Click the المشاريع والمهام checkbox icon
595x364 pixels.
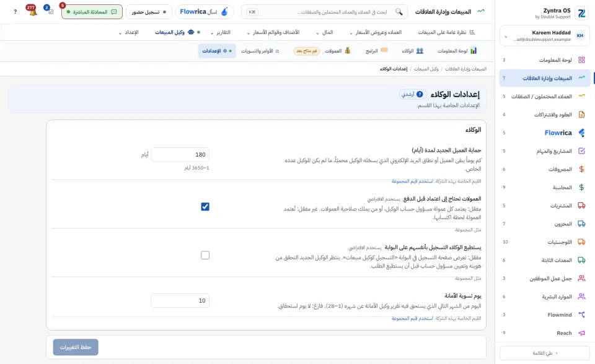(x=581, y=151)
